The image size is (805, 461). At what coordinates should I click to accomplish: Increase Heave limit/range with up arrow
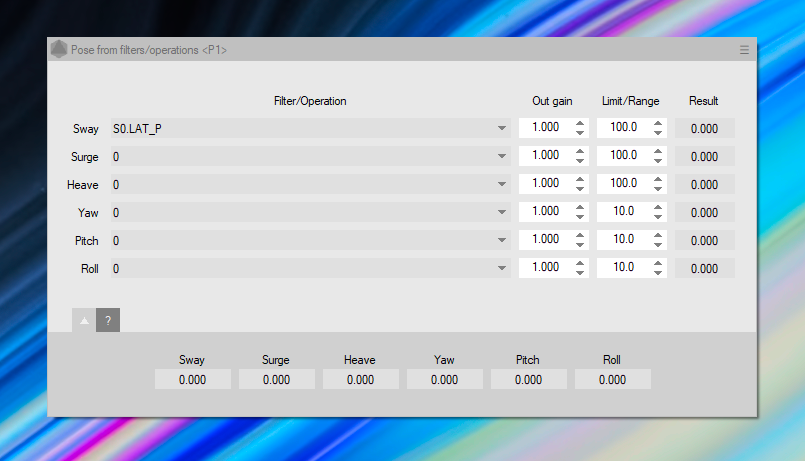tap(658, 179)
